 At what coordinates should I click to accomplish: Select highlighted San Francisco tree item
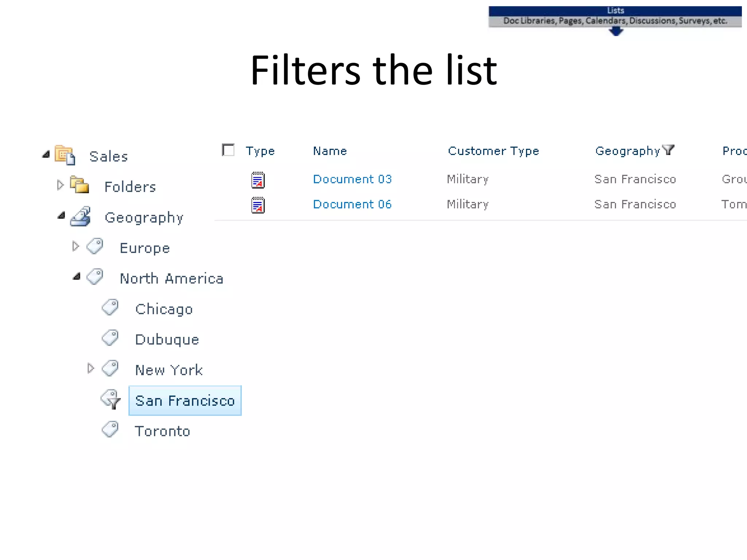coord(185,401)
